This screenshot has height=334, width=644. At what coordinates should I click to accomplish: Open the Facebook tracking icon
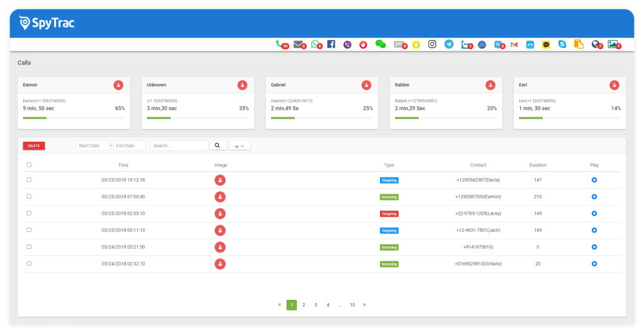point(331,44)
